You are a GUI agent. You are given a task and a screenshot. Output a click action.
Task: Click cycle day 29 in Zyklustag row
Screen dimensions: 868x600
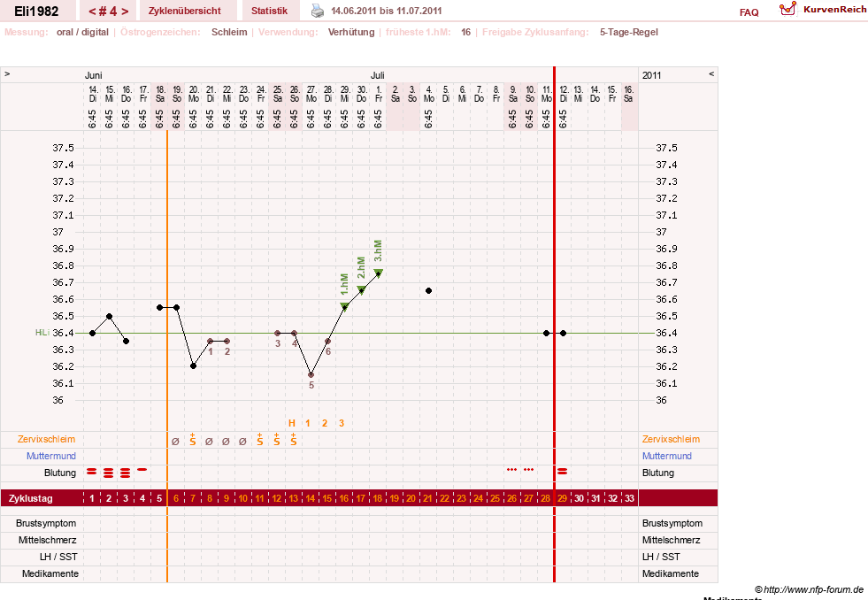click(562, 498)
